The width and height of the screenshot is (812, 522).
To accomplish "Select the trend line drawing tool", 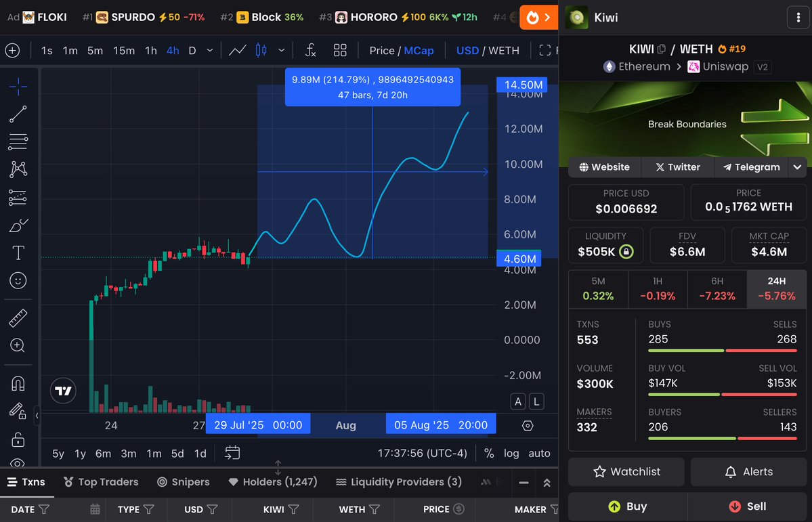I will point(18,114).
